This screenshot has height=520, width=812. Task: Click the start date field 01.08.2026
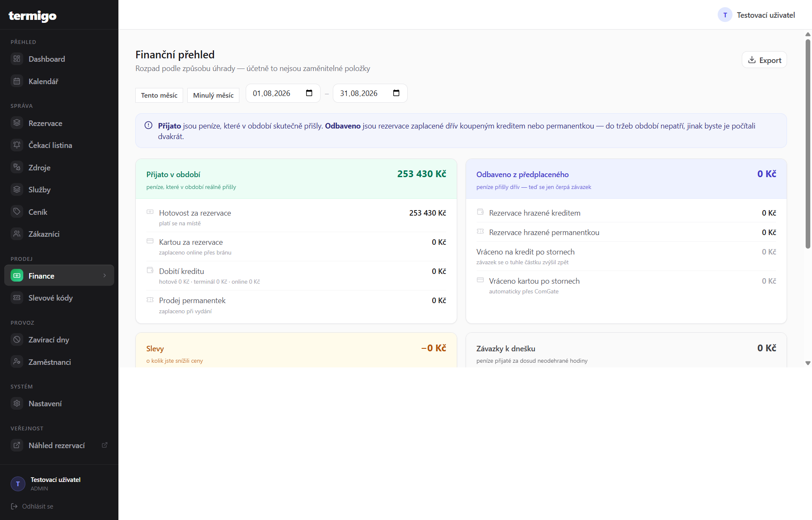click(x=283, y=93)
